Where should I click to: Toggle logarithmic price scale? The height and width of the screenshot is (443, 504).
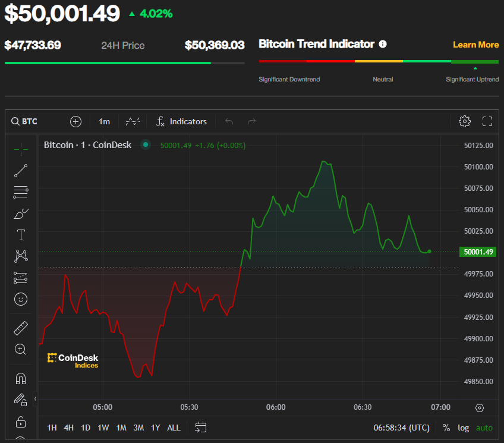click(x=463, y=428)
